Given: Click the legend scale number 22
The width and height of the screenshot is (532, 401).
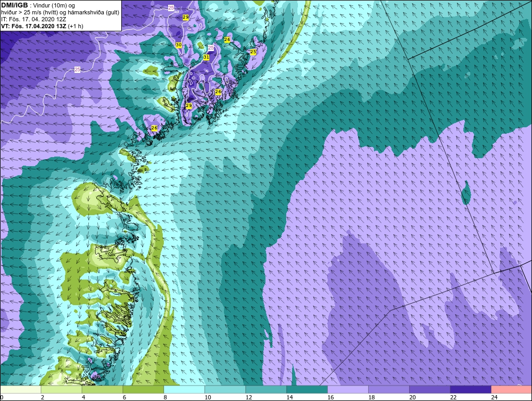Looking at the screenshot, I should point(454,397).
